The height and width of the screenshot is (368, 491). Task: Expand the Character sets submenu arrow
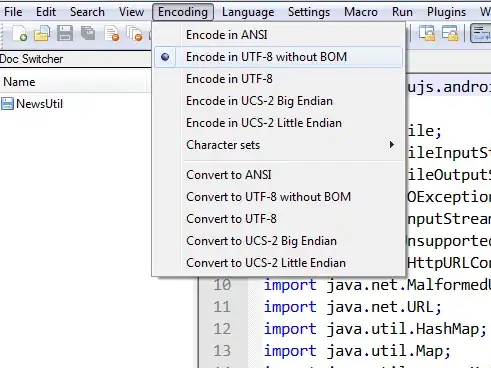click(x=392, y=145)
